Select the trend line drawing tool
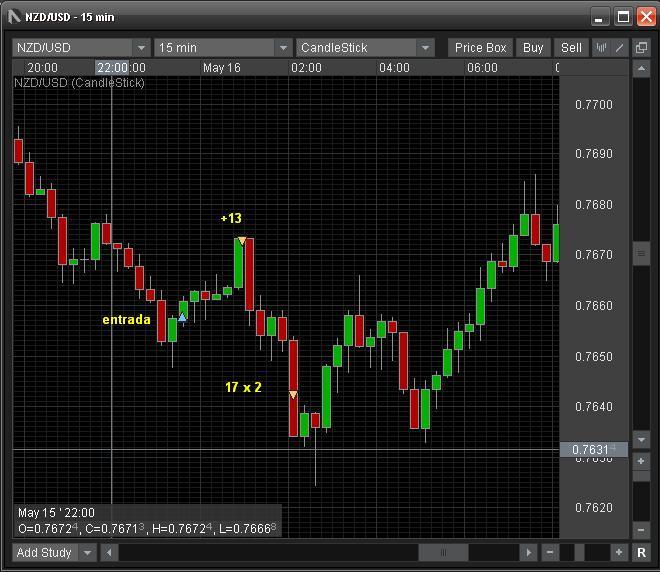660x572 pixels. [x=620, y=47]
